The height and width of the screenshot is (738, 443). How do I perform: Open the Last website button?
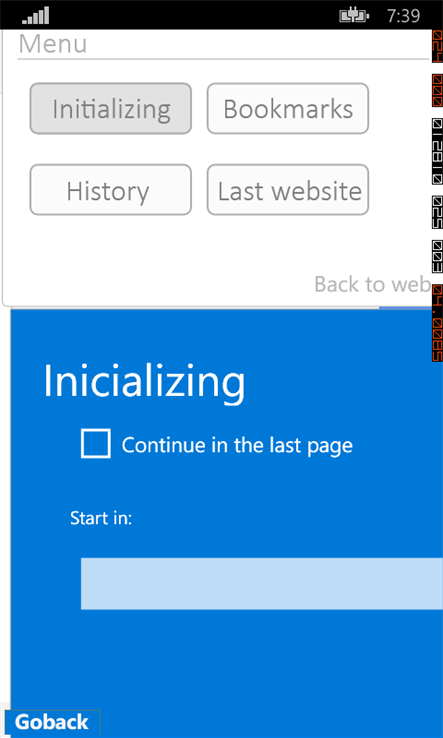point(288,190)
